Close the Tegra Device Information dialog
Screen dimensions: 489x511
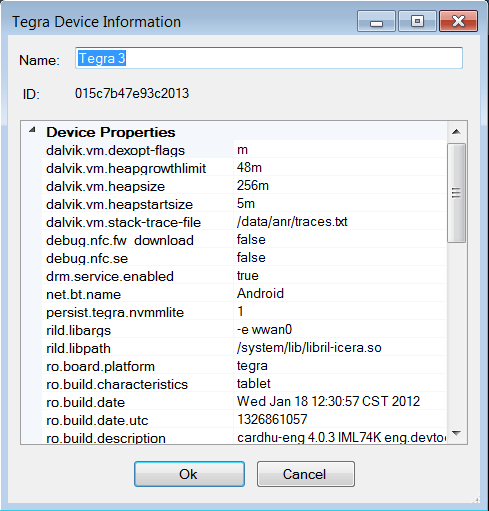458,21
